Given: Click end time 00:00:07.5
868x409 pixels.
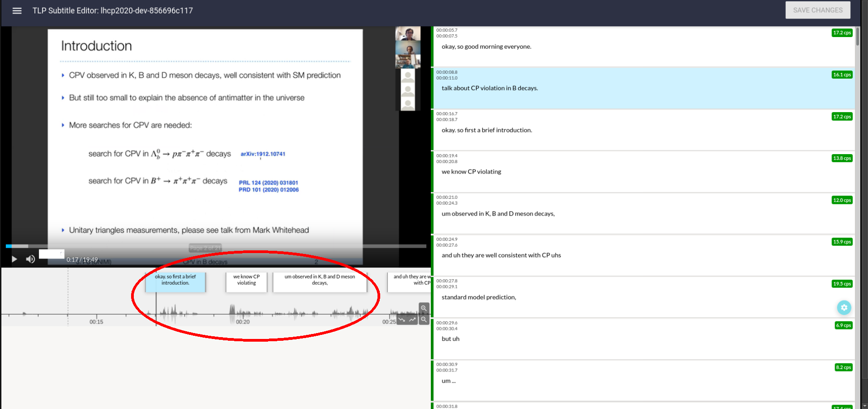Looking at the screenshot, I should point(447,36).
